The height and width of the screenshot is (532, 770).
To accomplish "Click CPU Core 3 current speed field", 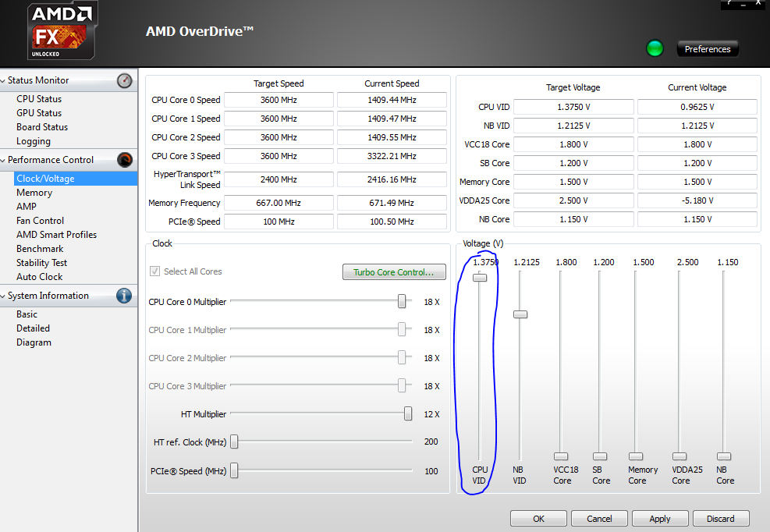I will [392, 156].
